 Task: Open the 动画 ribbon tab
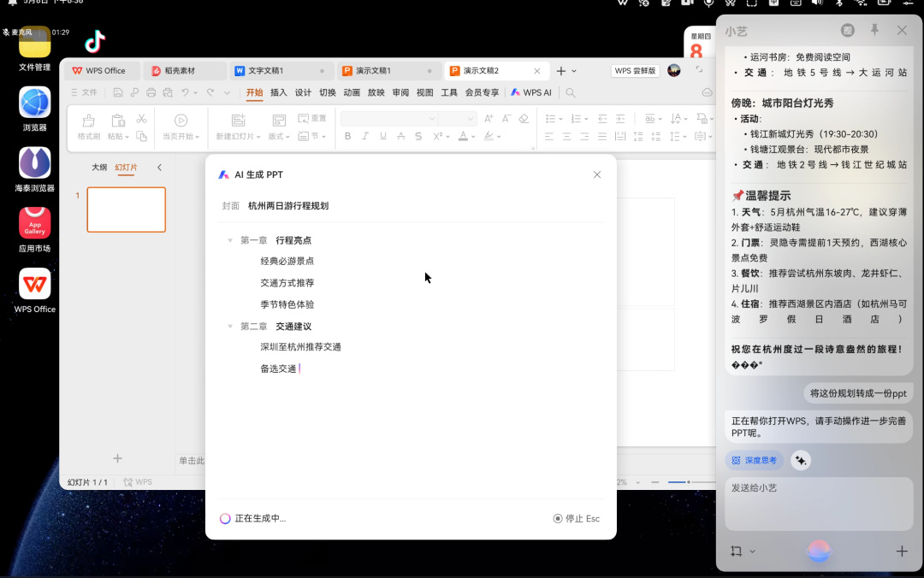(x=352, y=92)
